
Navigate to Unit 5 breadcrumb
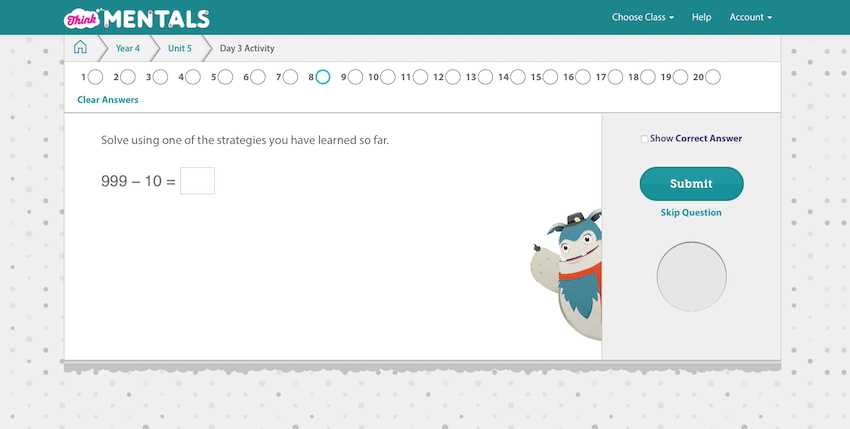(179, 48)
